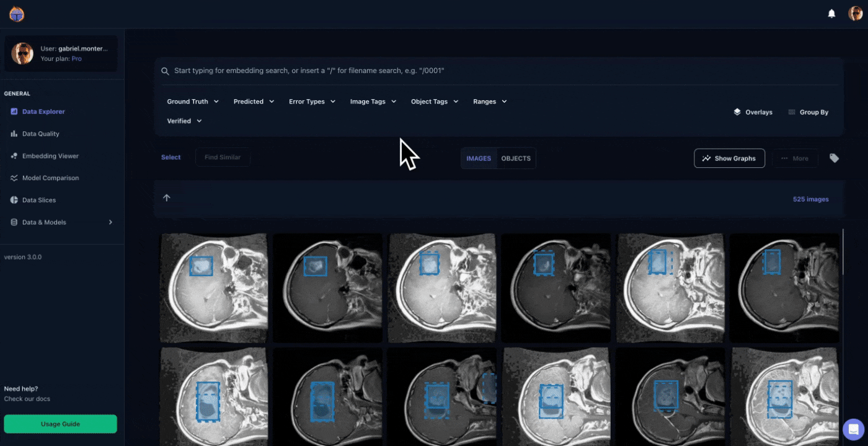Click the app logo in top-left corner

coord(17,14)
